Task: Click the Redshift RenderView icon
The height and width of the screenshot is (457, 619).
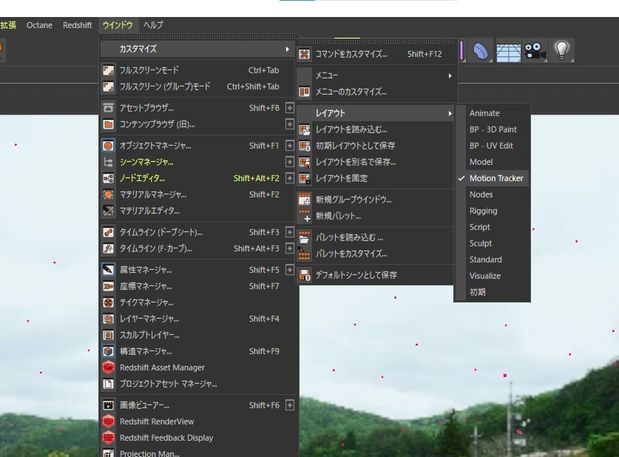Action: coord(108,421)
